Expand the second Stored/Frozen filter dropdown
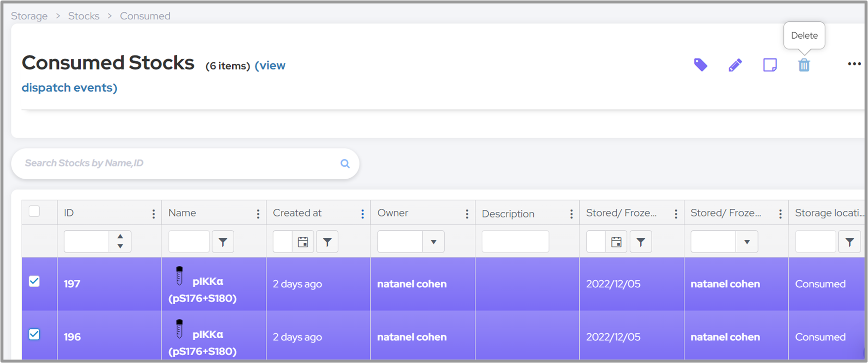 pyautogui.click(x=747, y=242)
